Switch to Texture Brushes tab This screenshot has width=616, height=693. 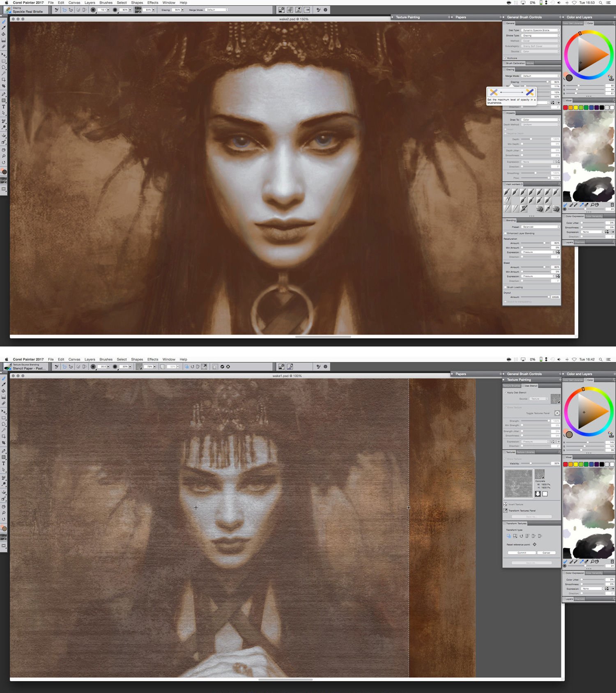pos(512,386)
